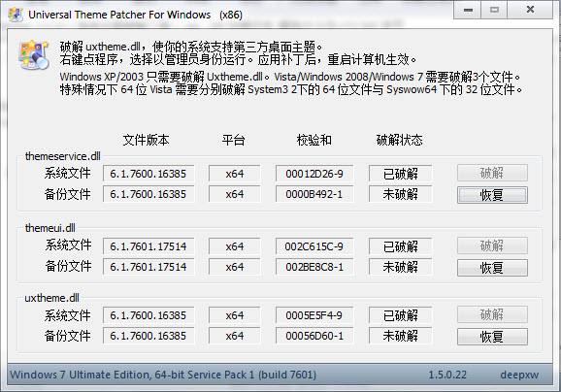Image resolution: width=561 pixels, height=392 pixels.
Task: Minimize the Universal Theme Patcher window
Action: [x=468, y=10]
